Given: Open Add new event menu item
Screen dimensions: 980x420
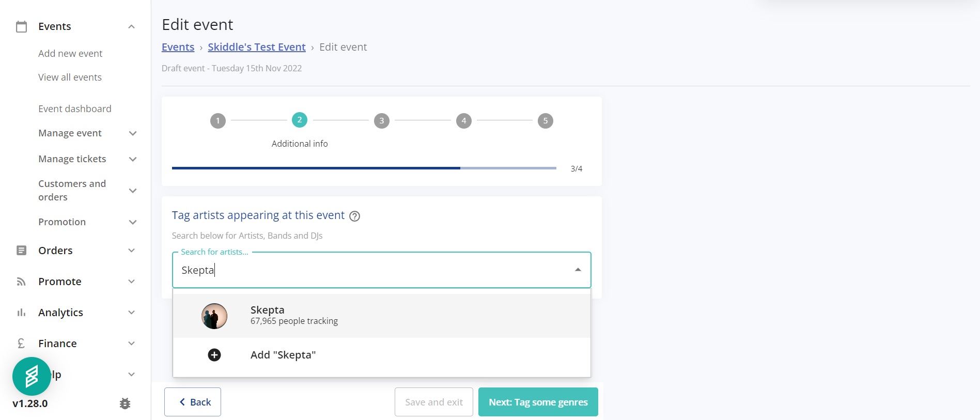Looking at the screenshot, I should pyautogui.click(x=70, y=54).
